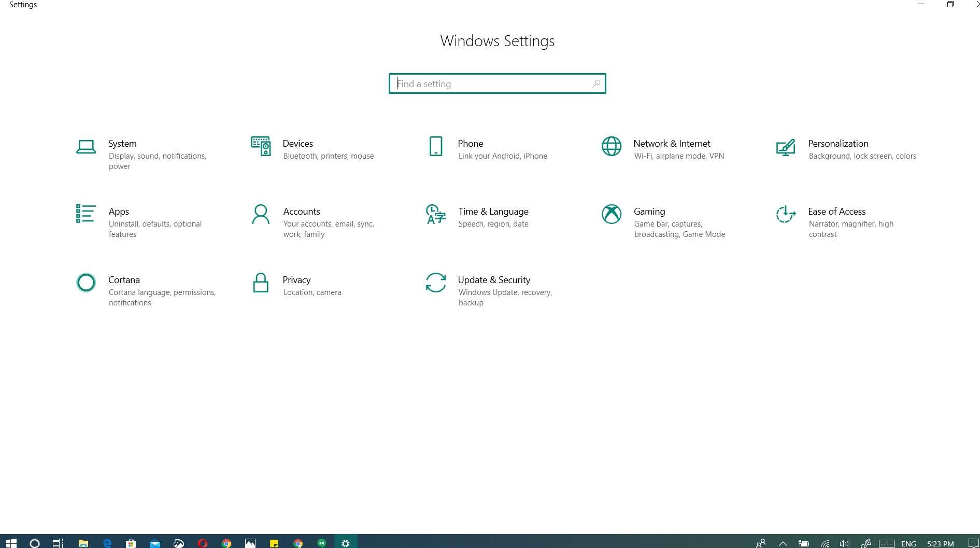Image resolution: width=980 pixels, height=548 pixels.
Task: Click the Update & Security refresh icon
Action: (x=436, y=283)
